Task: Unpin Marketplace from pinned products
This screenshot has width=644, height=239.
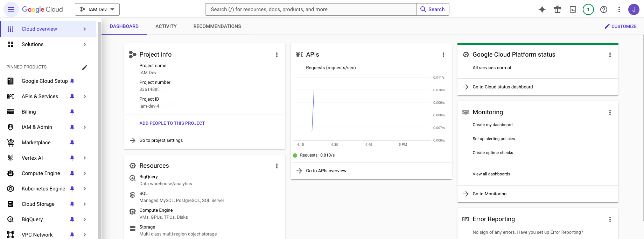Action: click(72, 143)
